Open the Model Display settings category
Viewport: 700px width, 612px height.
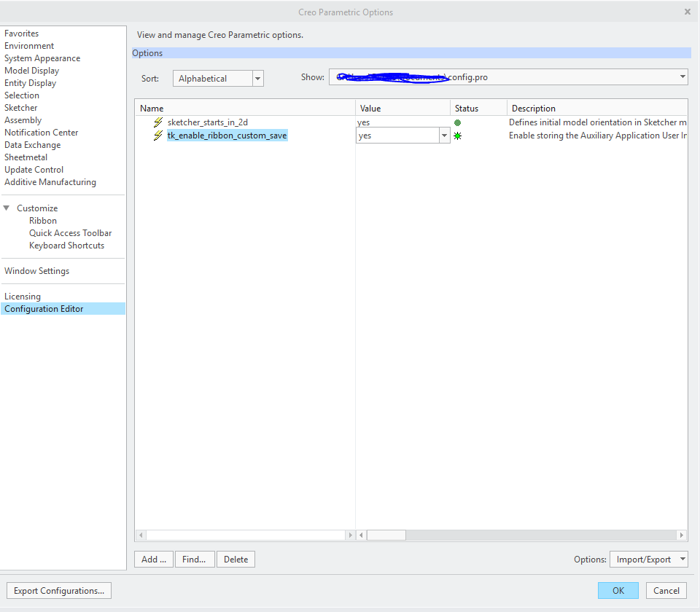31,70
